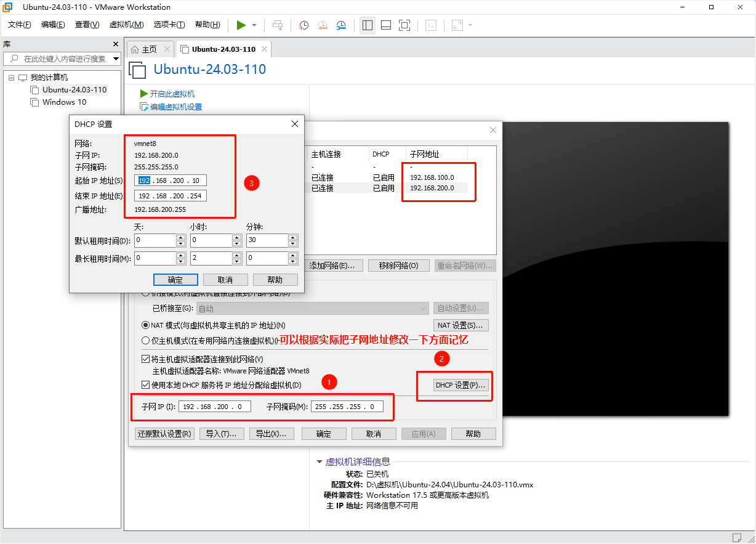The height and width of the screenshot is (544, 756).
Task: Click the 子网掩码 input field
Action: (347, 407)
